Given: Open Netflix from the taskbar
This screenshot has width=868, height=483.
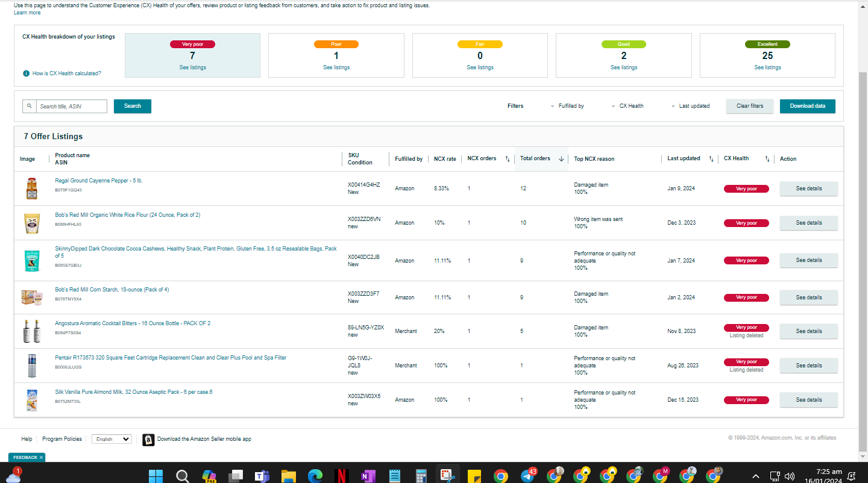Looking at the screenshot, I should [341, 476].
